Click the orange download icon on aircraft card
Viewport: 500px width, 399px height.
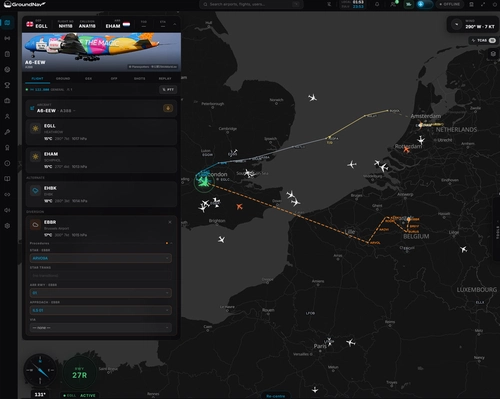(x=168, y=108)
